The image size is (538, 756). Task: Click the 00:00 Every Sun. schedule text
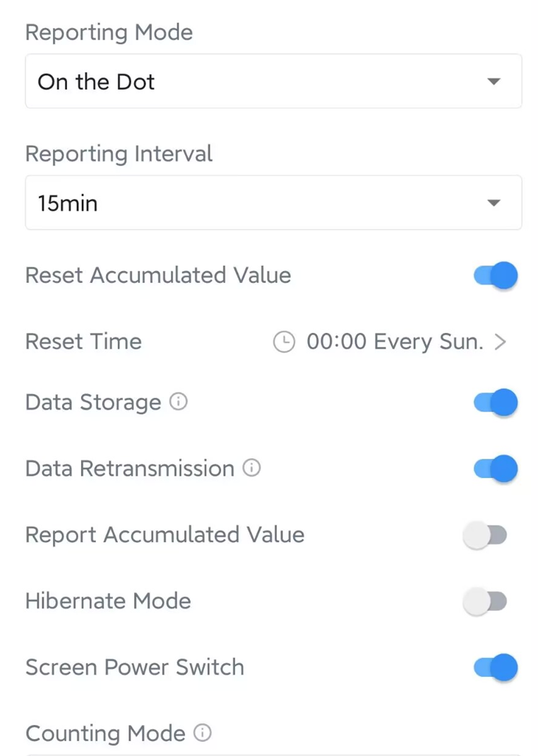pos(395,342)
